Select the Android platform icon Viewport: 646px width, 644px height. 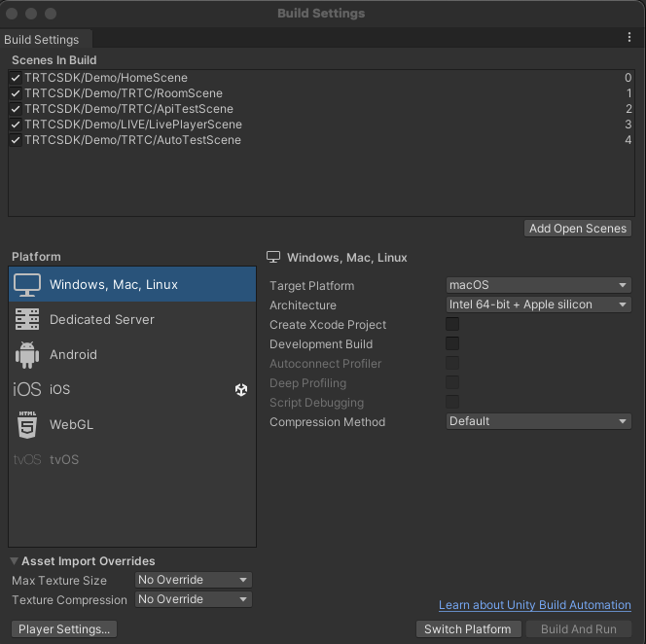[27, 354]
